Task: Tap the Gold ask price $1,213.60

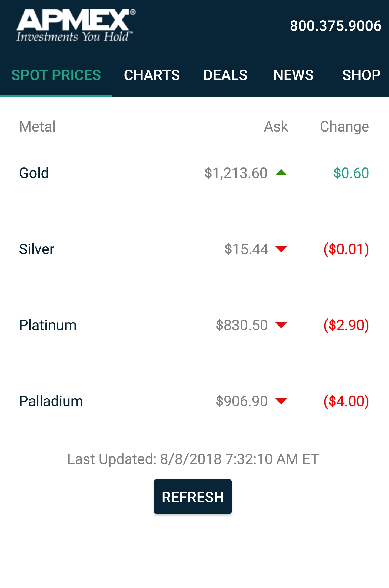Action: (x=236, y=173)
